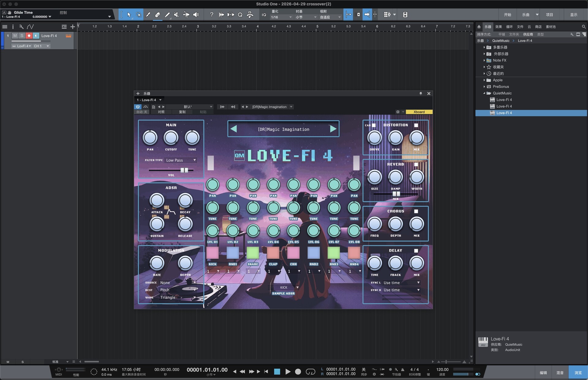Switch browser to 文件 tab
Screen dimensions: 588x380
520,27
